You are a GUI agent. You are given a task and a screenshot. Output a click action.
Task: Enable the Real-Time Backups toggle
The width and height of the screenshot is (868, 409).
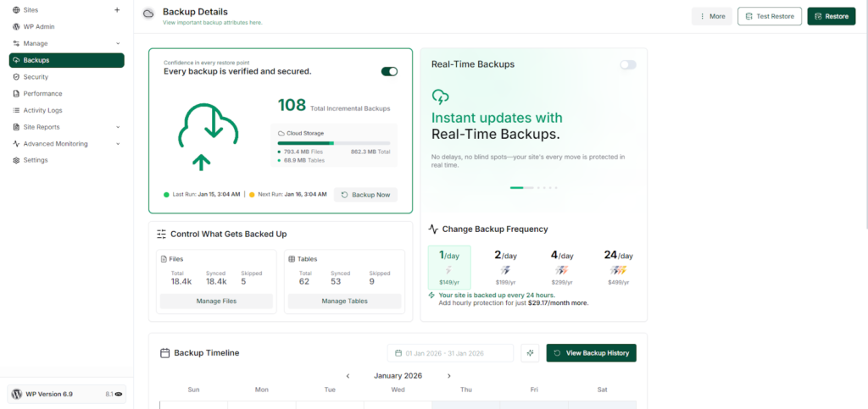point(627,64)
